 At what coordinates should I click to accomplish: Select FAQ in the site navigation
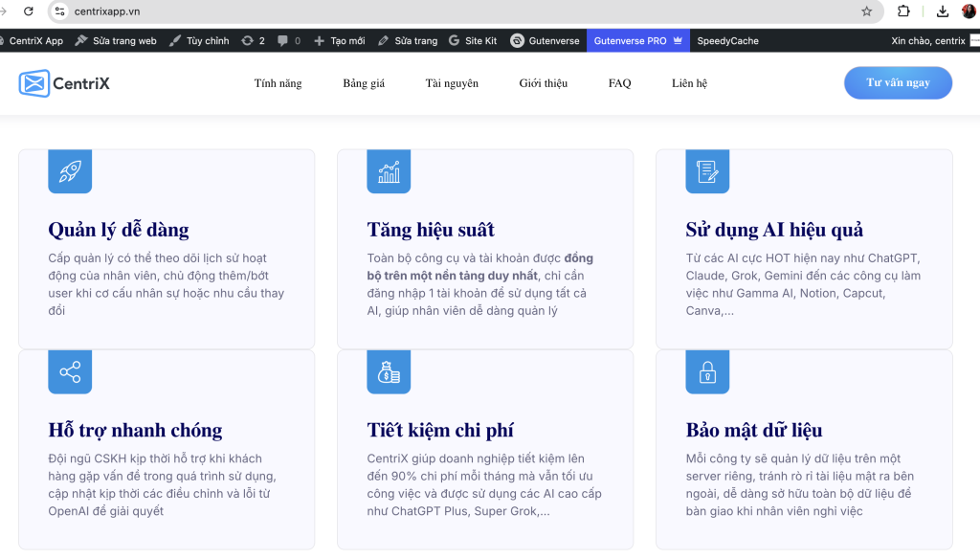pos(619,83)
